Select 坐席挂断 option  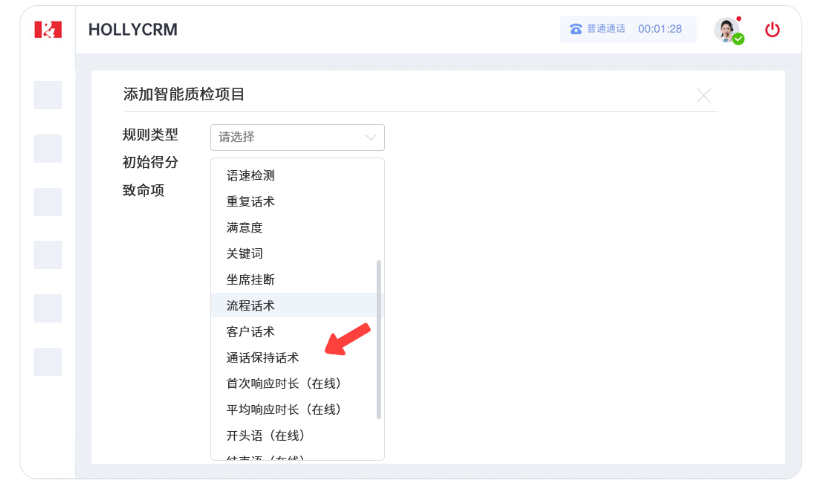tap(250, 279)
